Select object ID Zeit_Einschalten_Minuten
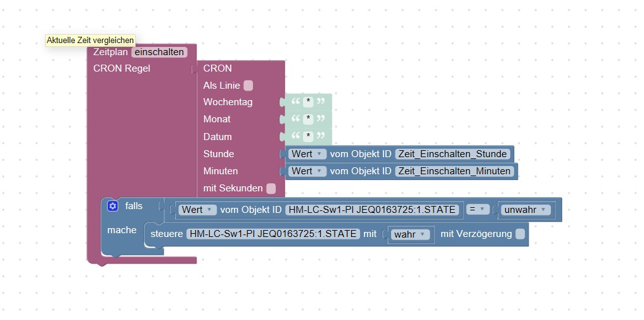Image resolution: width=644 pixels, height=320 pixels. [x=454, y=171]
